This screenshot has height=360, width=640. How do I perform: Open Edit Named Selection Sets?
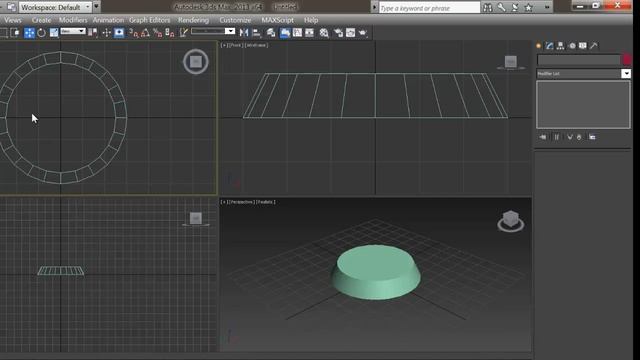(x=184, y=33)
